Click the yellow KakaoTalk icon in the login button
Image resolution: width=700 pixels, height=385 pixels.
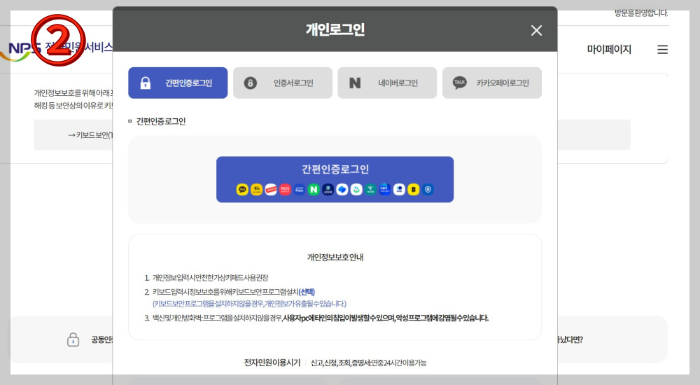click(x=242, y=189)
